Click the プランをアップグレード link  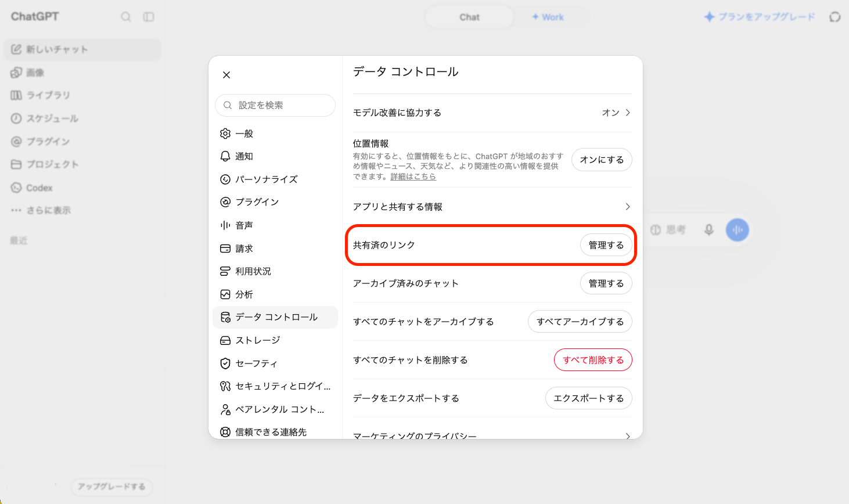(x=760, y=17)
